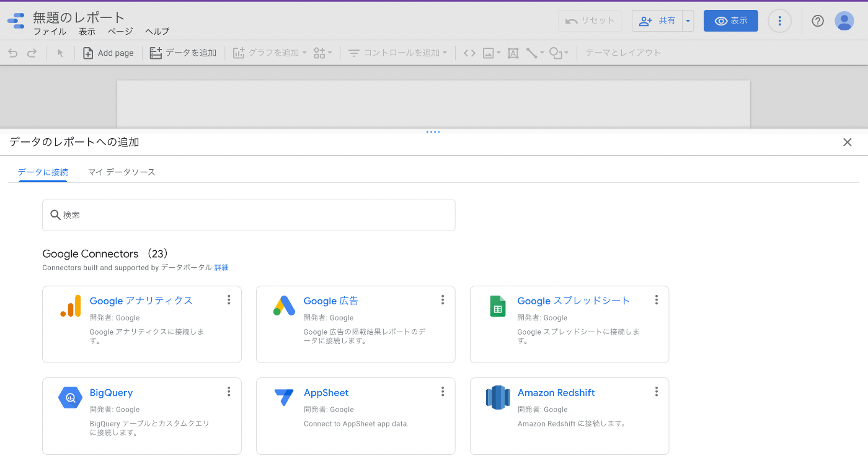Open the ページ menu
The width and height of the screenshot is (868, 466).
(120, 32)
